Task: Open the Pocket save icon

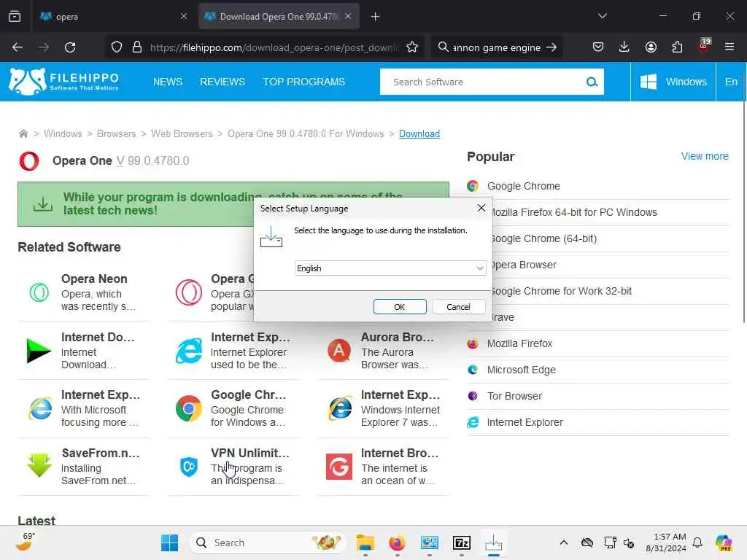Action: pyautogui.click(x=598, y=47)
